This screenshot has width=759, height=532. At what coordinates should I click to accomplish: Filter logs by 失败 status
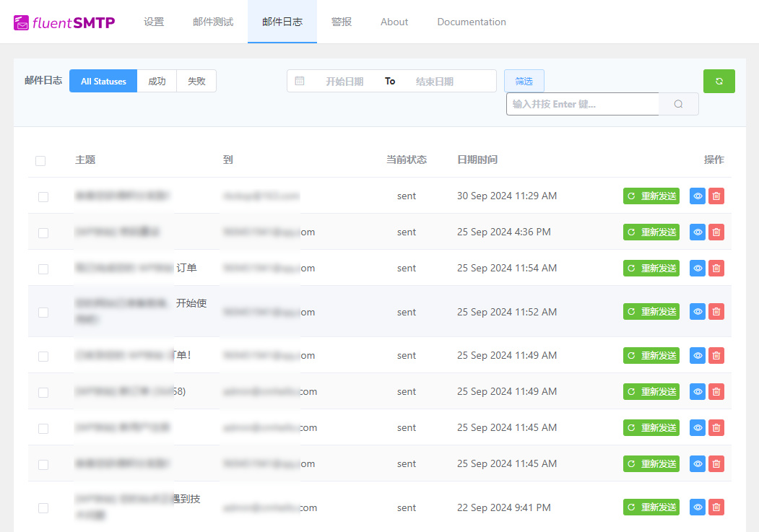195,81
